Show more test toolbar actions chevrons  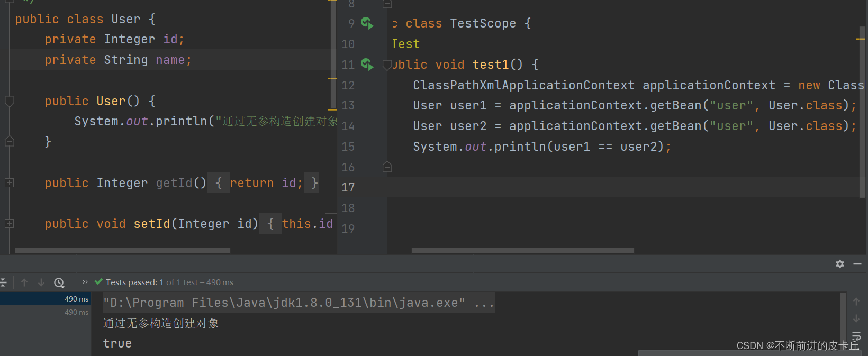85,282
